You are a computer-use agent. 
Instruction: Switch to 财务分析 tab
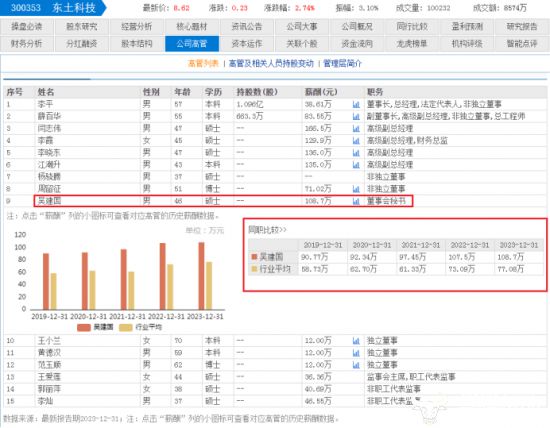27,44
